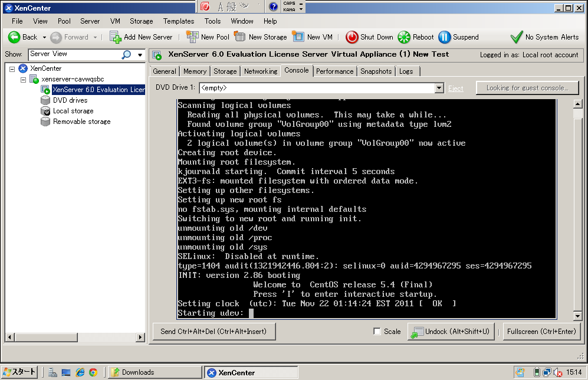Click the search magnifier in Server View box
Screen dimensions: 588x380
pos(126,55)
